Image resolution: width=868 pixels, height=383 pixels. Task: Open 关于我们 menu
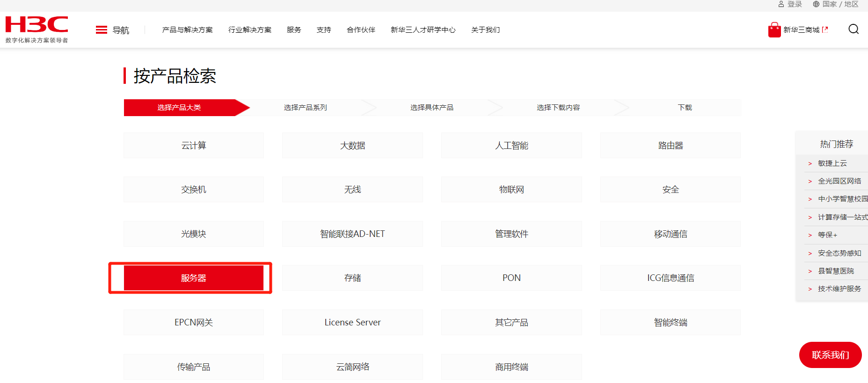(485, 30)
